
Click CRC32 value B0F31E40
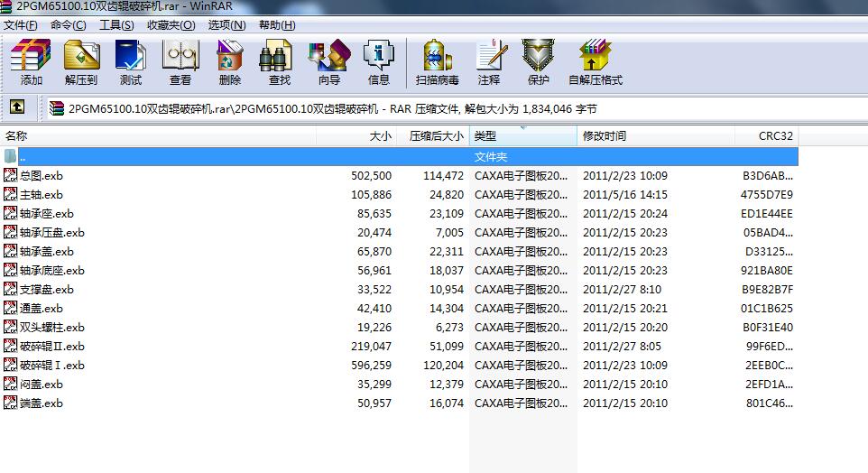click(x=768, y=327)
